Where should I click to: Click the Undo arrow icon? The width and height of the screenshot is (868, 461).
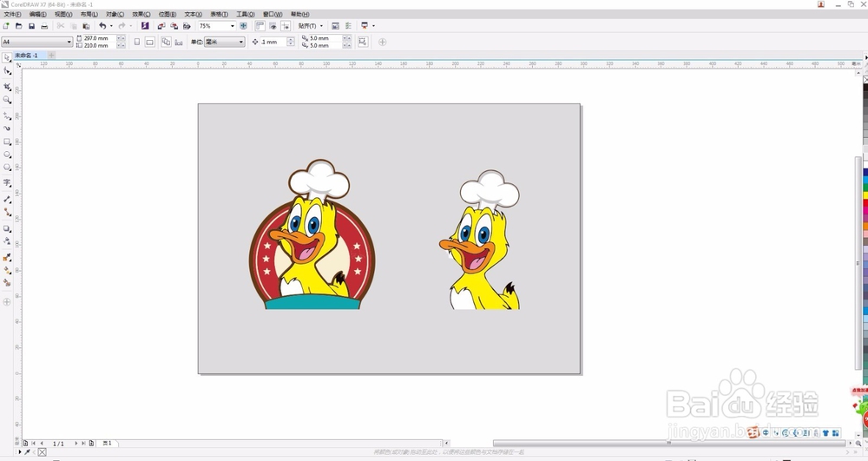(102, 26)
